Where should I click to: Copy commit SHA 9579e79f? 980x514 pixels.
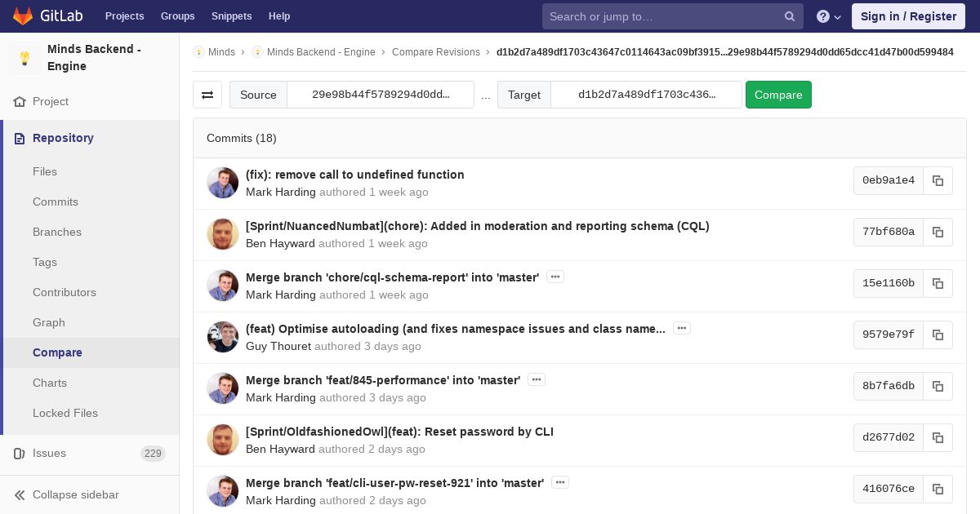tap(938, 335)
